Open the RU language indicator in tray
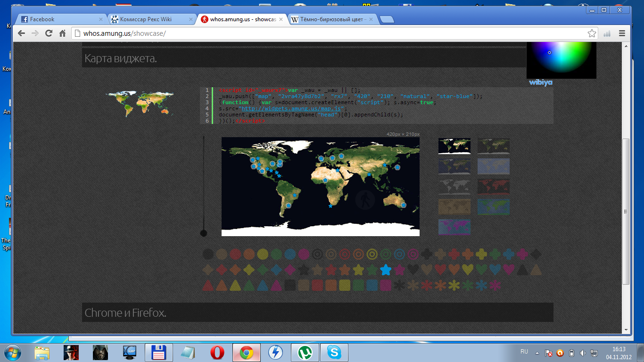The height and width of the screenshot is (362, 644). pyautogui.click(x=524, y=352)
